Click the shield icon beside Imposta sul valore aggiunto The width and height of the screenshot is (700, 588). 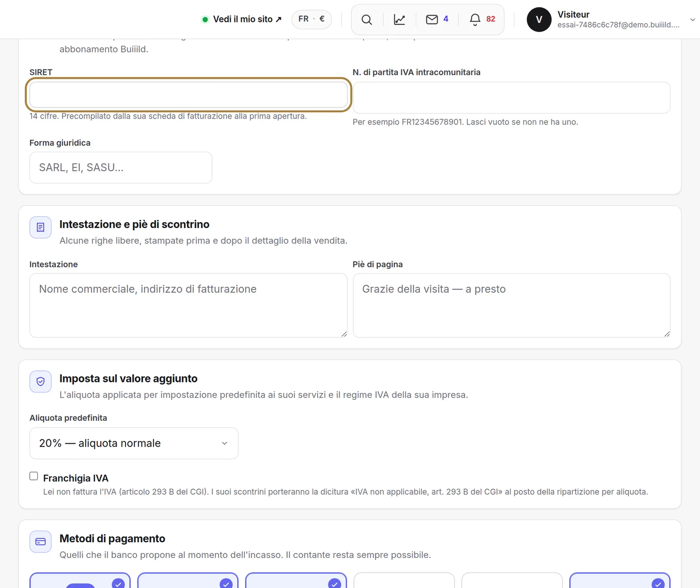pyautogui.click(x=40, y=381)
